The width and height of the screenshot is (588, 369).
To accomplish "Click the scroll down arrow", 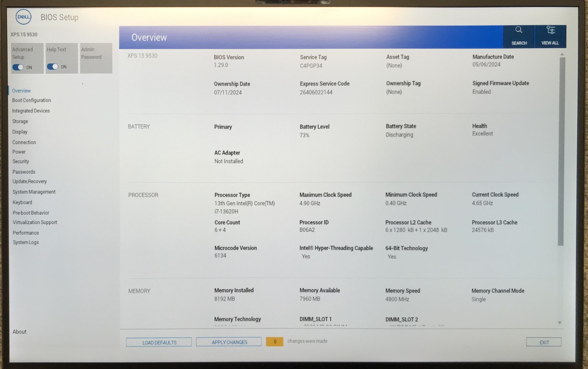I will tap(560, 323).
